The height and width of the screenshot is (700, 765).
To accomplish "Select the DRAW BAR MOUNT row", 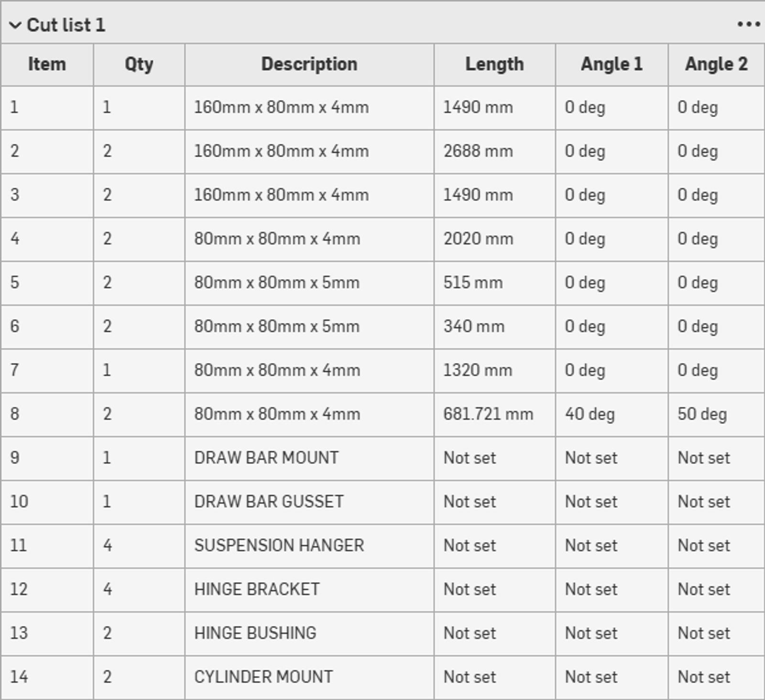I will coord(268,458).
